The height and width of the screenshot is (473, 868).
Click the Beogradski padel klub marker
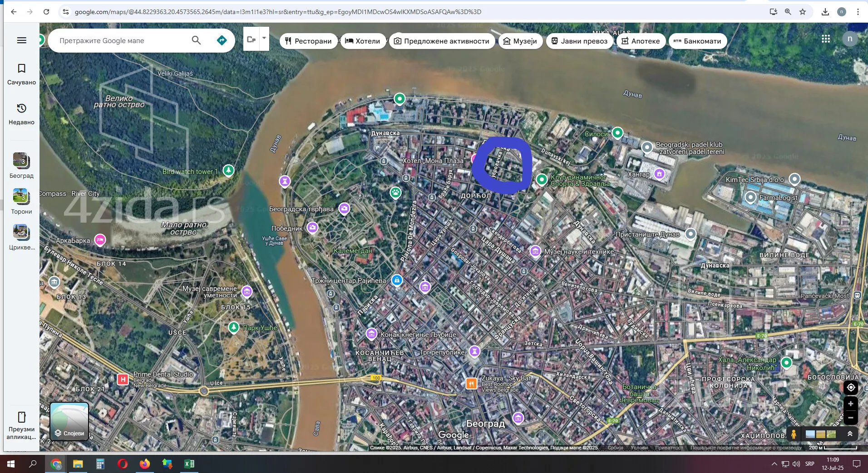(647, 147)
